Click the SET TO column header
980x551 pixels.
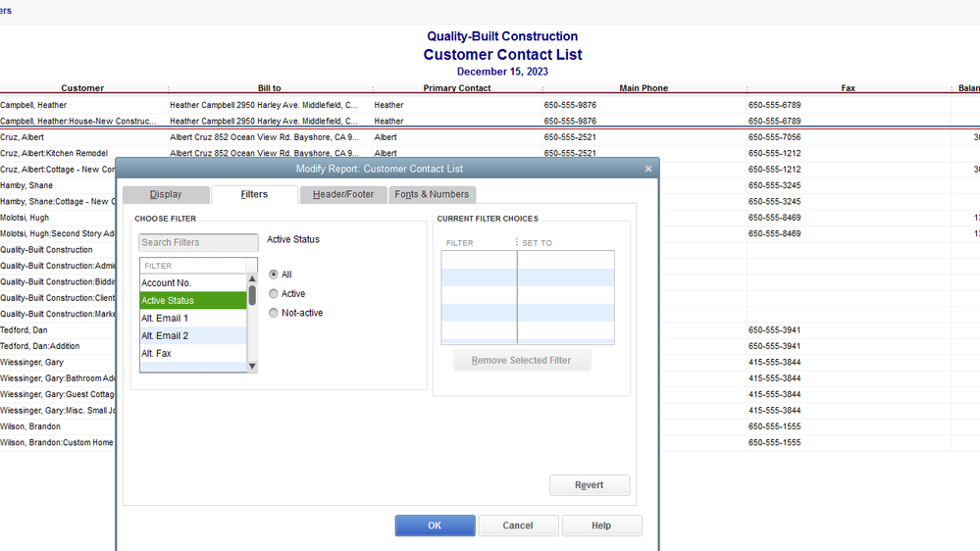click(538, 243)
